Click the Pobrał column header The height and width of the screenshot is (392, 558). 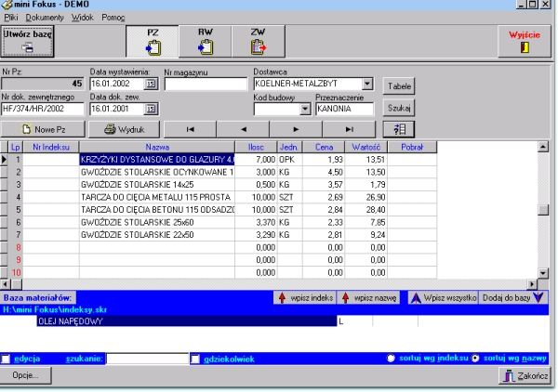412,147
